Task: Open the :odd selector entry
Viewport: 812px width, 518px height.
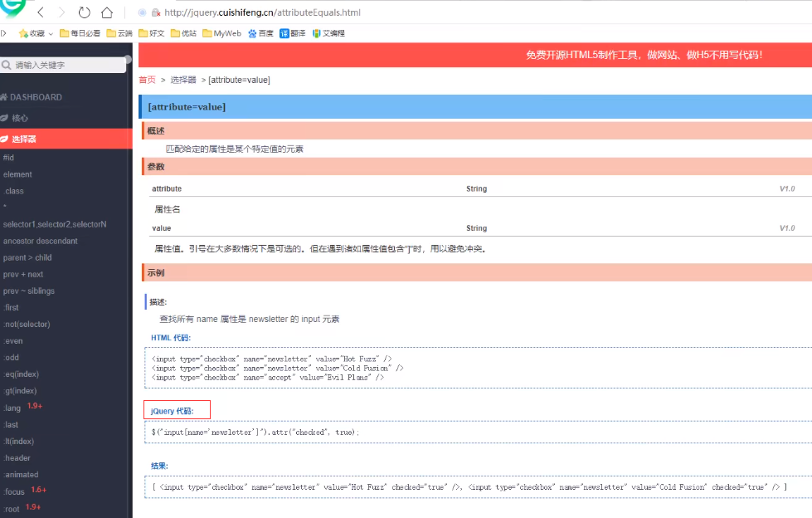Action: [11, 357]
